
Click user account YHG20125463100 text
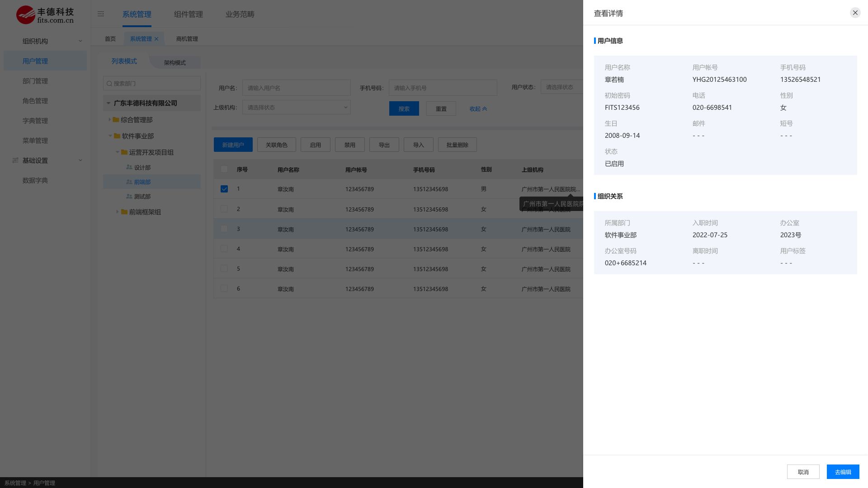pyautogui.click(x=720, y=80)
